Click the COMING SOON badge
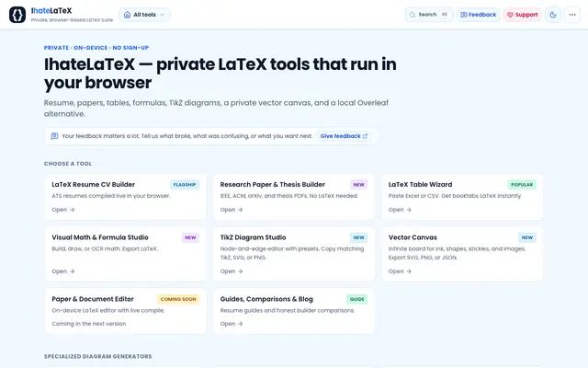The height and width of the screenshot is (368, 588). 178,299
